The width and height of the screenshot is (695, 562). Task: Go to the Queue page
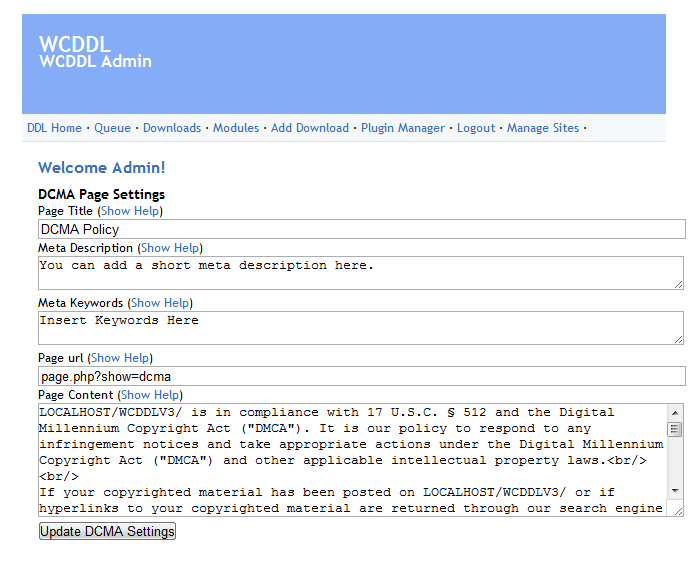[112, 128]
